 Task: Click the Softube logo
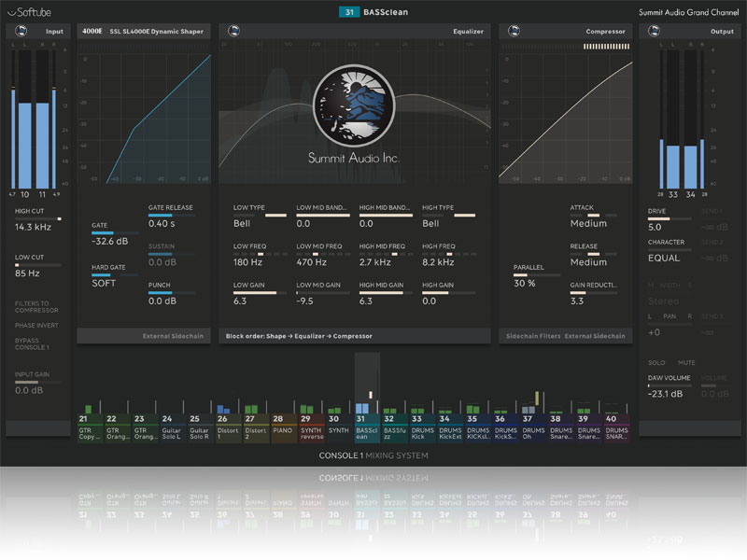click(35, 13)
